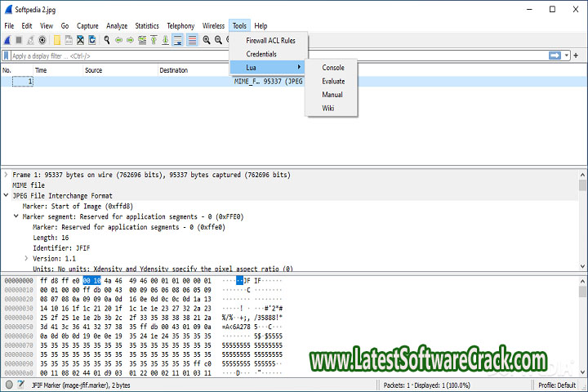Choose Console in Lua submenu
Viewport: 588px width, 392px height.
pyautogui.click(x=332, y=68)
